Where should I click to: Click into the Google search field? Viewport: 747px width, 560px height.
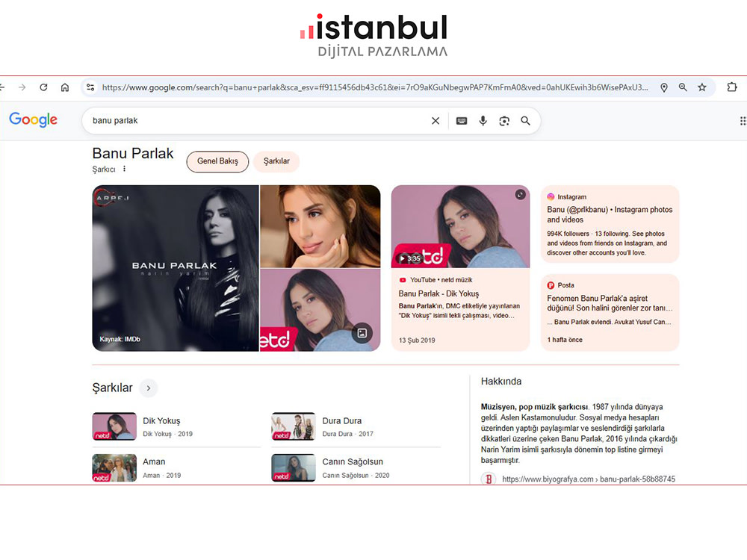257,121
